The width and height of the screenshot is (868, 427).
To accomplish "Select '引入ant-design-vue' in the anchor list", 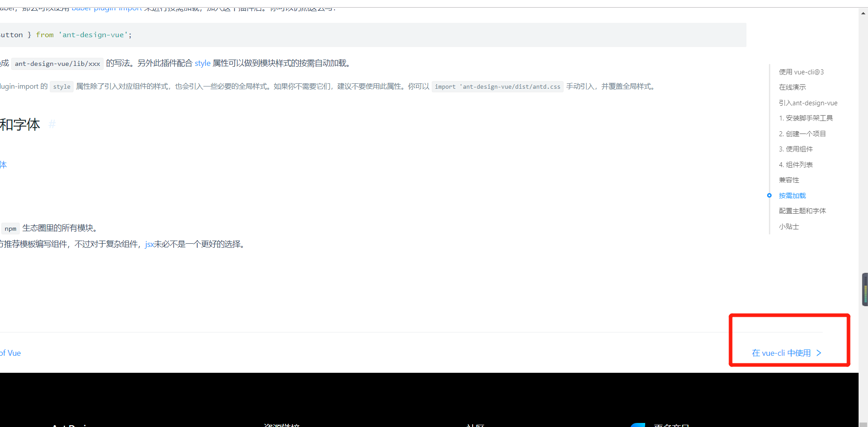I will (x=808, y=103).
